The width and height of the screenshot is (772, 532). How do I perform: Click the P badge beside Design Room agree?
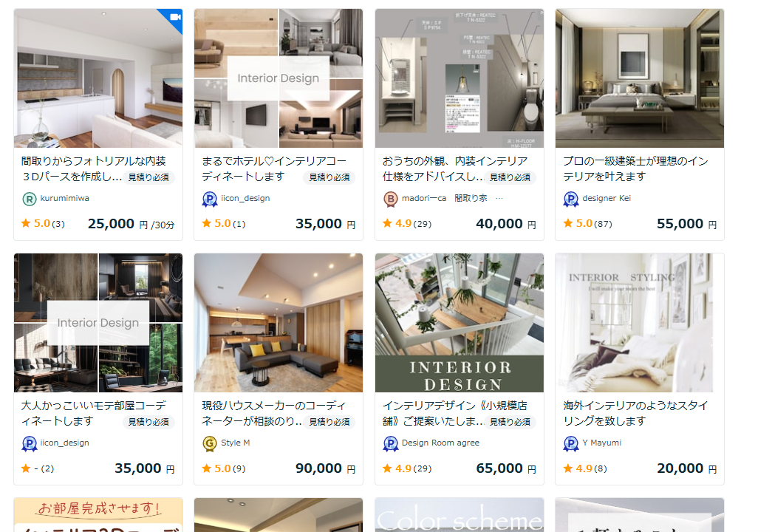[x=390, y=444]
